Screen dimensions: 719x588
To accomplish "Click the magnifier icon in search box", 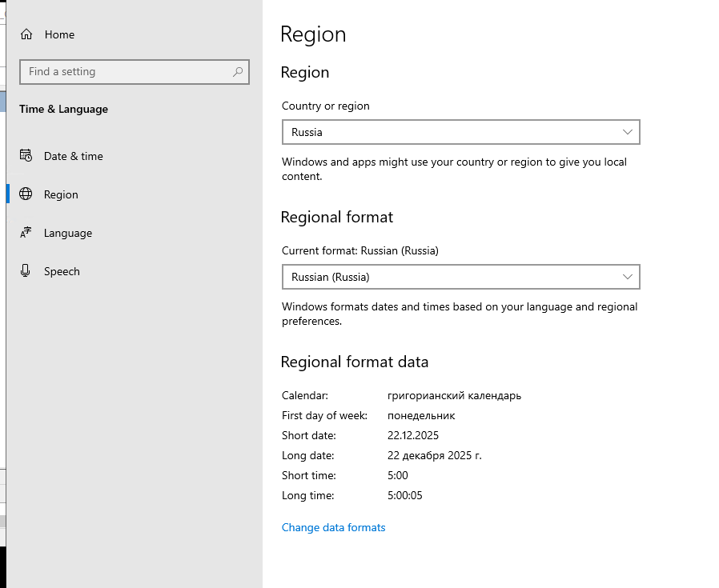I will 238,72.
